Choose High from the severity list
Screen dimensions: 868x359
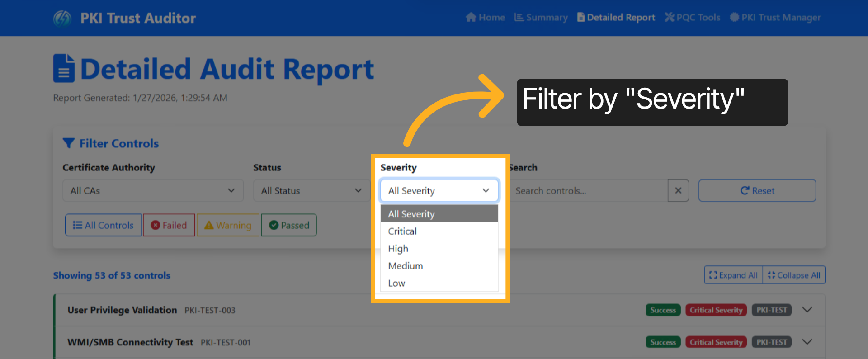[x=439, y=249]
